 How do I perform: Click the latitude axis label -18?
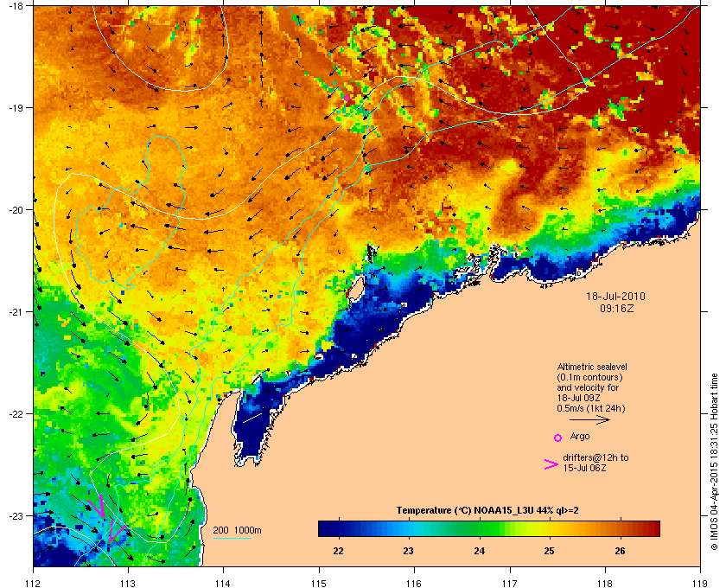[x=15, y=6]
